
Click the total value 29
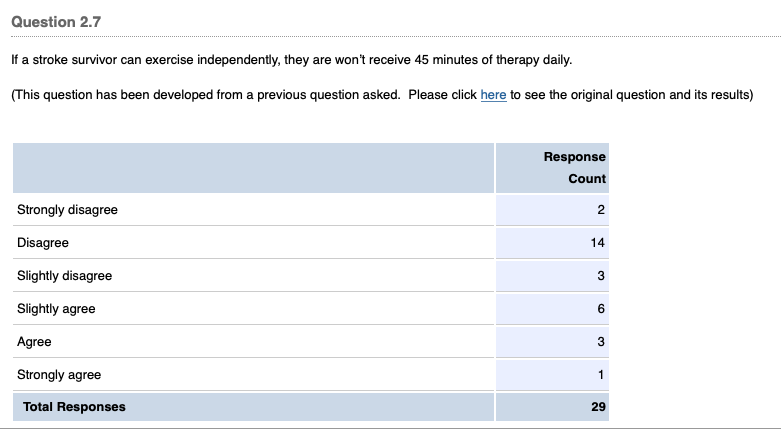click(x=598, y=407)
